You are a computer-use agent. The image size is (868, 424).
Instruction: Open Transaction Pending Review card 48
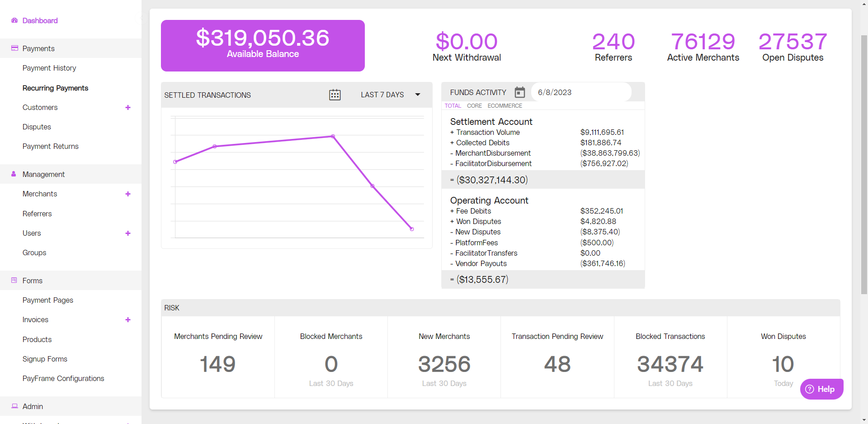[x=557, y=357]
